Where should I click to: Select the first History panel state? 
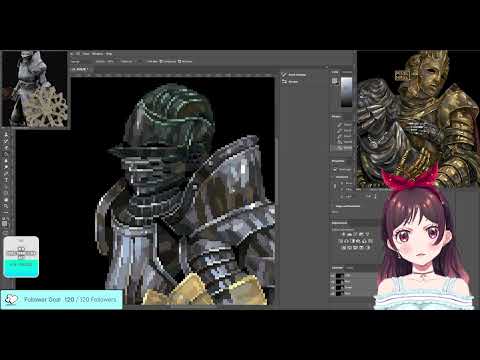point(344,125)
